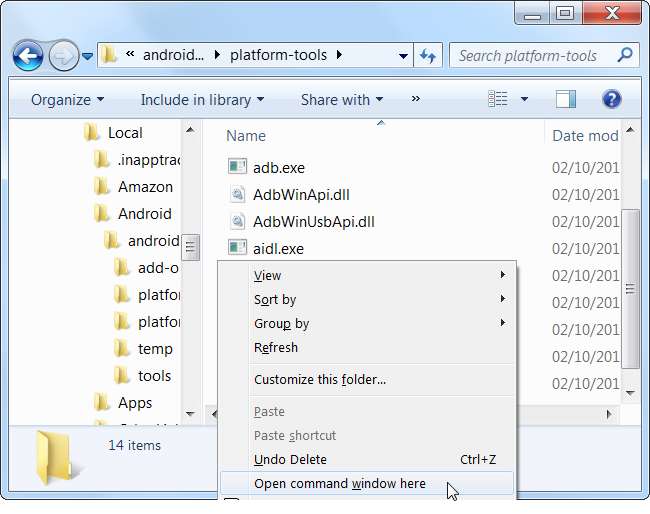Open the View submenu in context menu
The width and height of the screenshot is (650, 514).
366,276
